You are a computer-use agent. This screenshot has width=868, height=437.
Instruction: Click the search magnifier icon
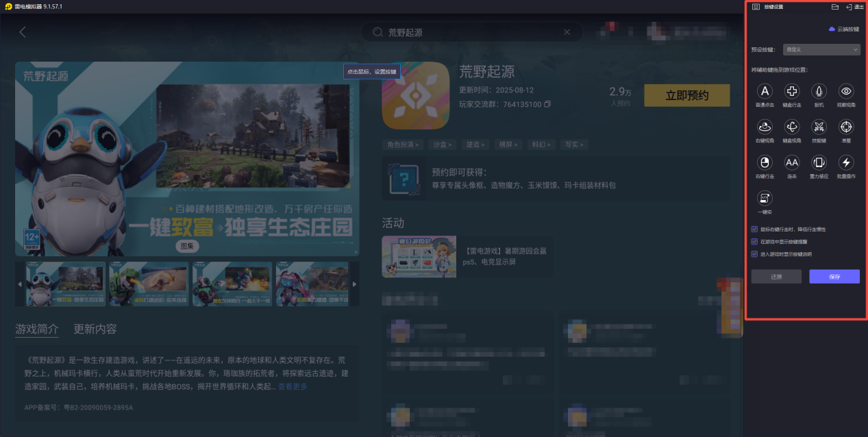tap(377, 32)
